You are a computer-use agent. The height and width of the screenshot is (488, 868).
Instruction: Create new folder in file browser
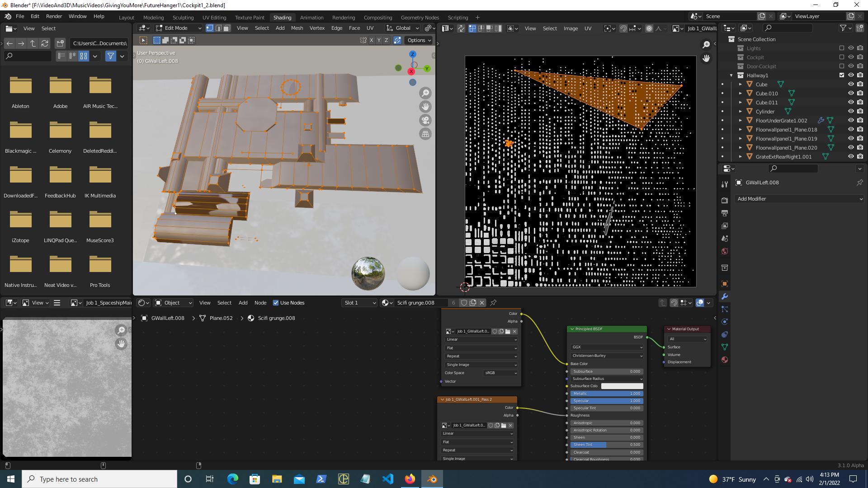point(60,43)
